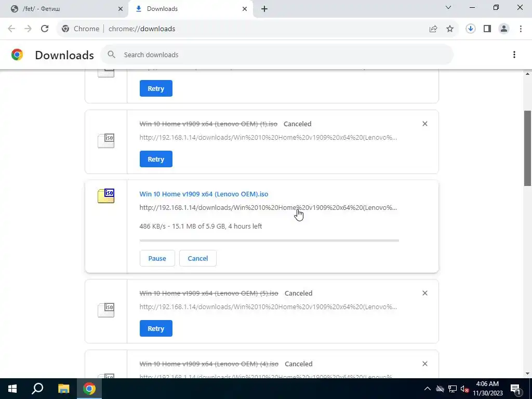Click the download progress bar
The height and width of the screenshot is (399, 532).
269,241
